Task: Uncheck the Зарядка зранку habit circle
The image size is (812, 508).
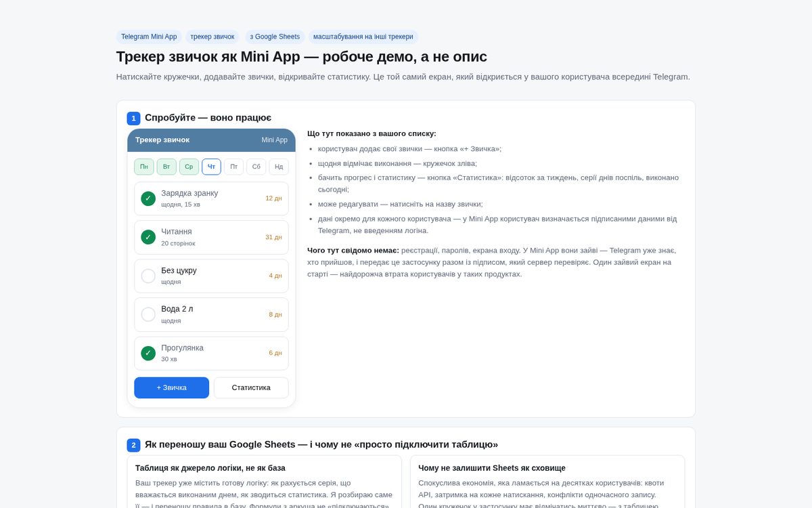Action: coord(148,198)
